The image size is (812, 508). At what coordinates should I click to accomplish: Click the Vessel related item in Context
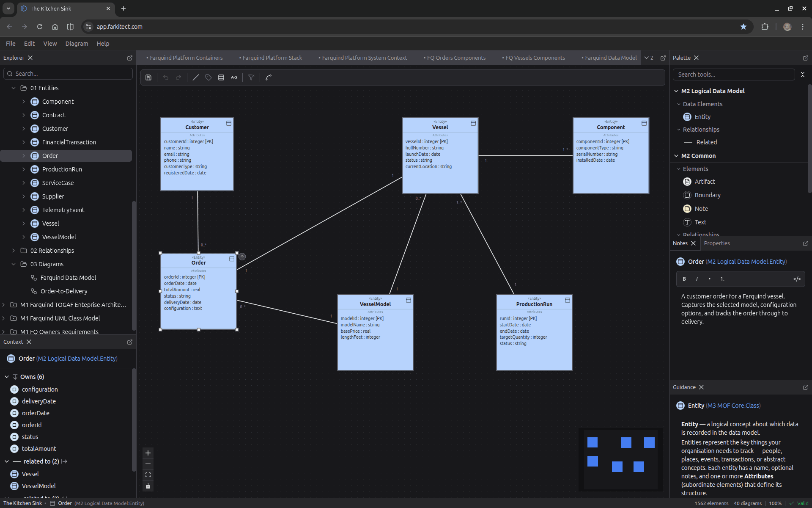[x=30, y=474]
